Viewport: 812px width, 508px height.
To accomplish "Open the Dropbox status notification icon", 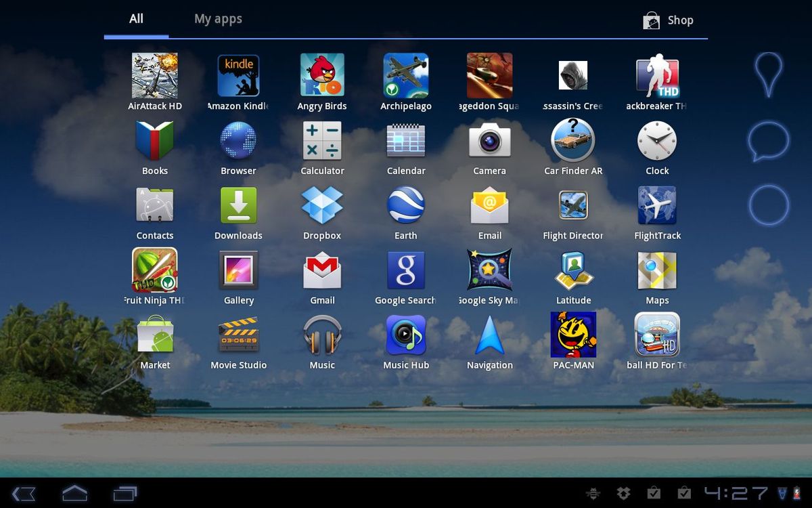I will pos(623,493).
